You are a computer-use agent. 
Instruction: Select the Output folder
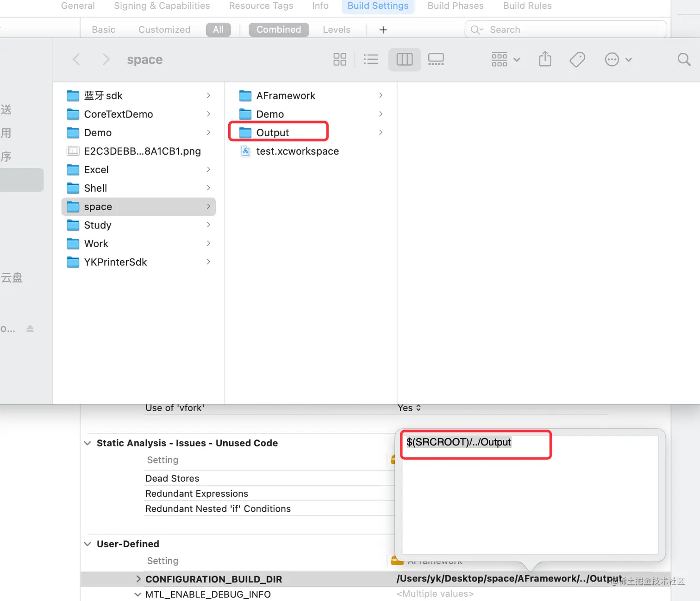(x=311, y=132)
